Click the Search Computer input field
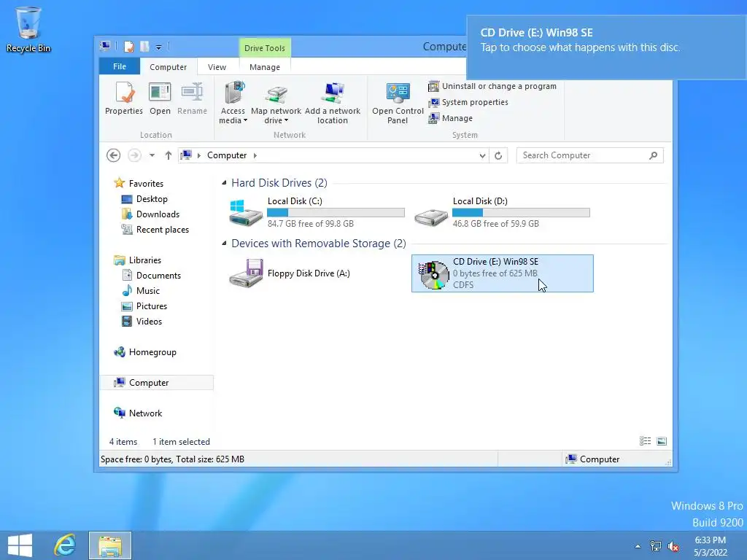 (589, 155)
